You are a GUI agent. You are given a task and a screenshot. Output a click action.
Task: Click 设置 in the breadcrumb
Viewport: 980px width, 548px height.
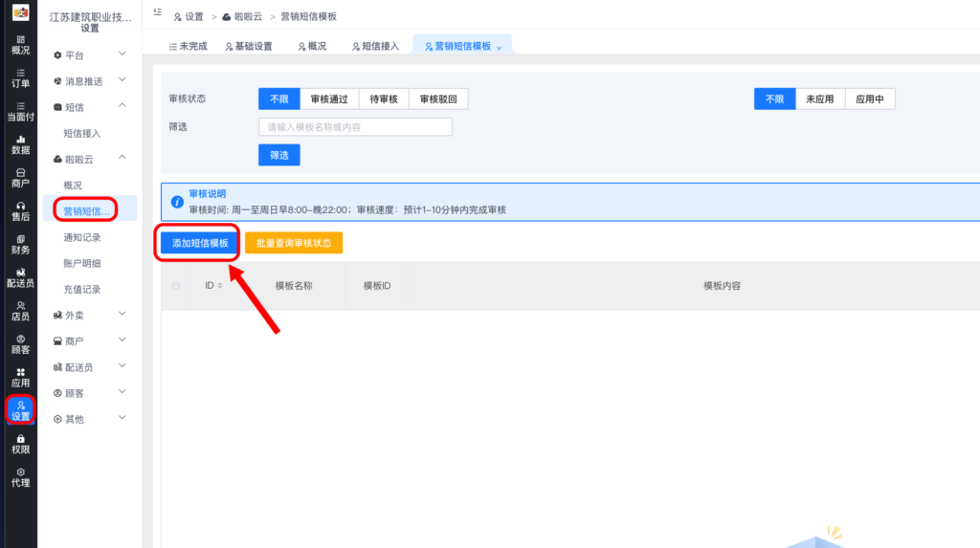pyautogui.click(x=189, y=16)
